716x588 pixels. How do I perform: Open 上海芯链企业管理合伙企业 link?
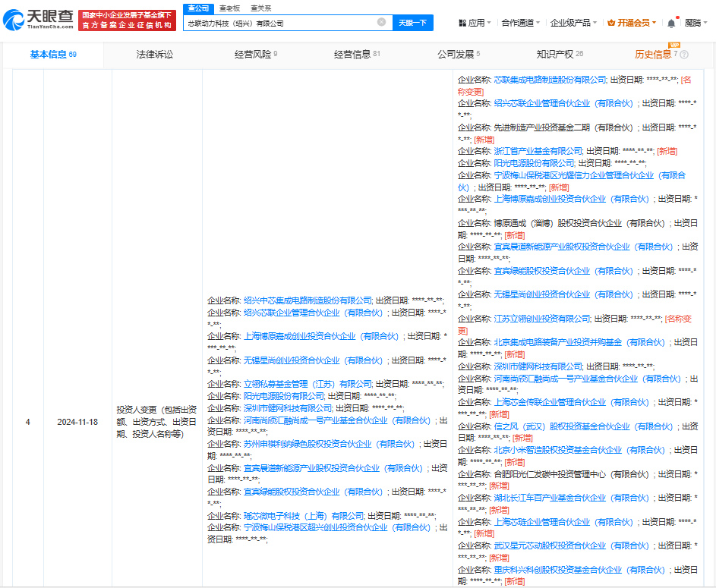pyautogui.click(x=563, y=522)
